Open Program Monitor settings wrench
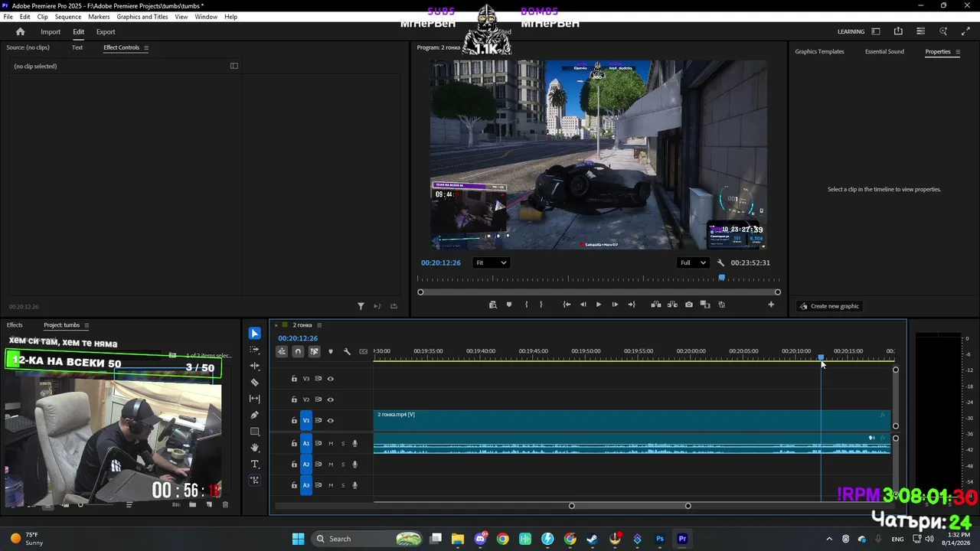This screenshot has height=551, width=980. (720, 262)
